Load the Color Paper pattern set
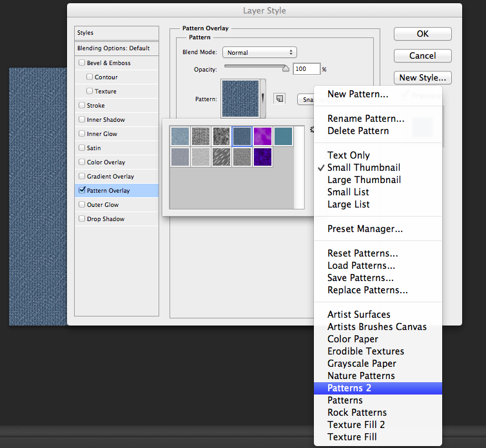 (378, 339)
